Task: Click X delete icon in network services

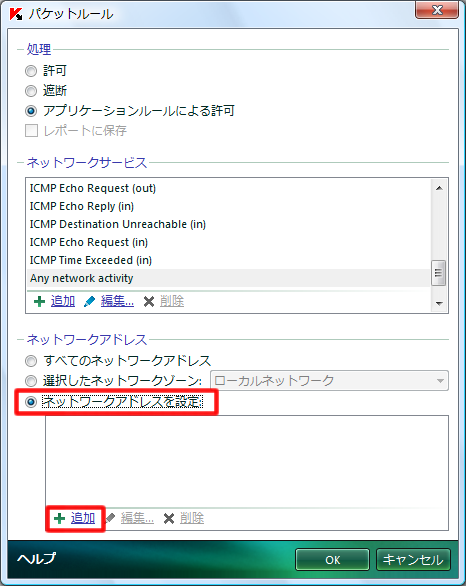Action: click(149, 302)
